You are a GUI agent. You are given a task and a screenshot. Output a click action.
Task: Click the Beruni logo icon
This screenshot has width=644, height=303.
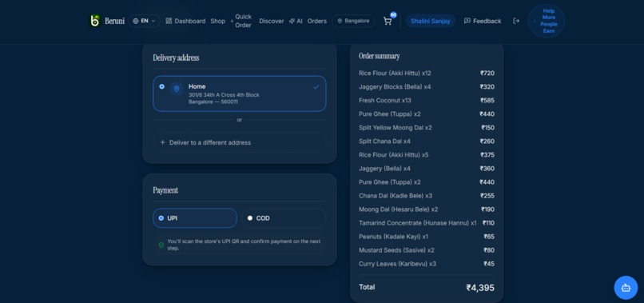(x=95, y=21)
